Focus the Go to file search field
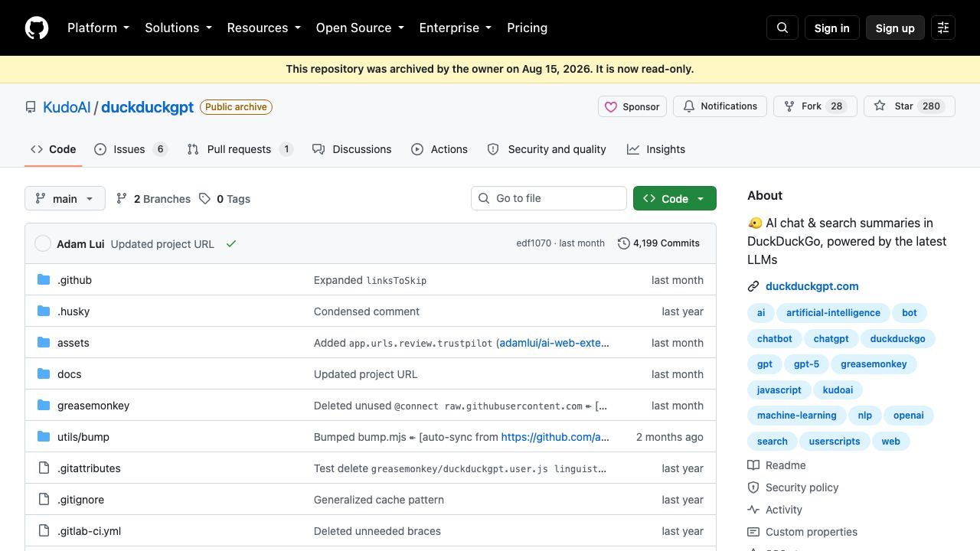This screenshot has width=980, height=551. tap(549, 198)
